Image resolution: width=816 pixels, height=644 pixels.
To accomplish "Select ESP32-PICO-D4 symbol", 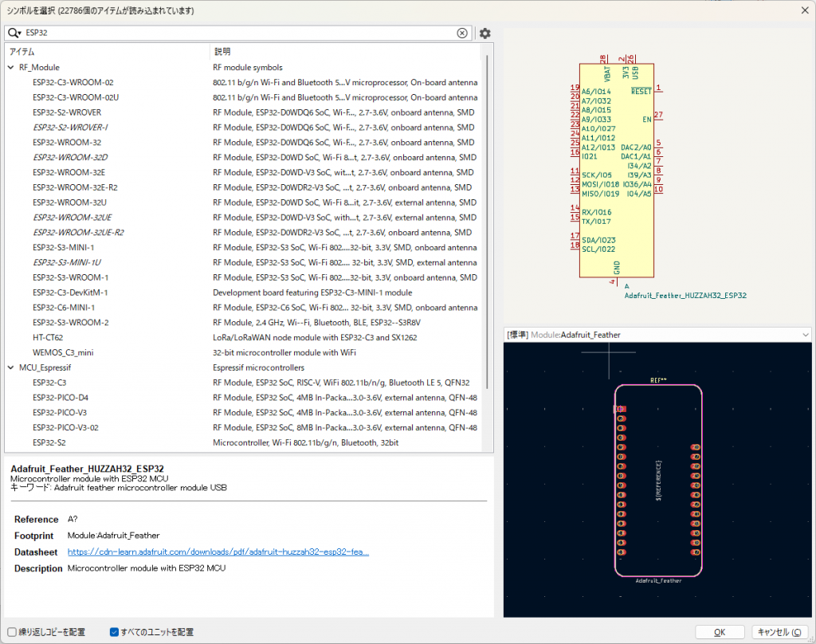I will pos(61,398).
